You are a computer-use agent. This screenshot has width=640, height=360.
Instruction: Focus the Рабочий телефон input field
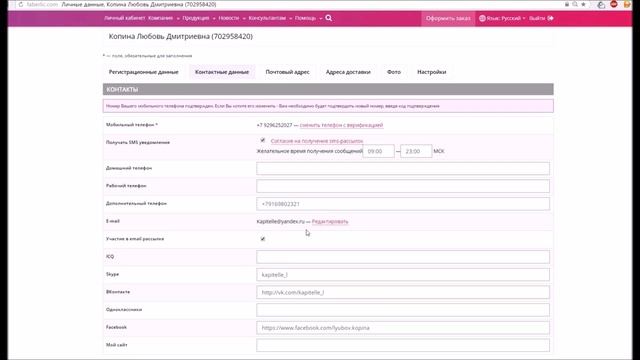tap(403, 186)
